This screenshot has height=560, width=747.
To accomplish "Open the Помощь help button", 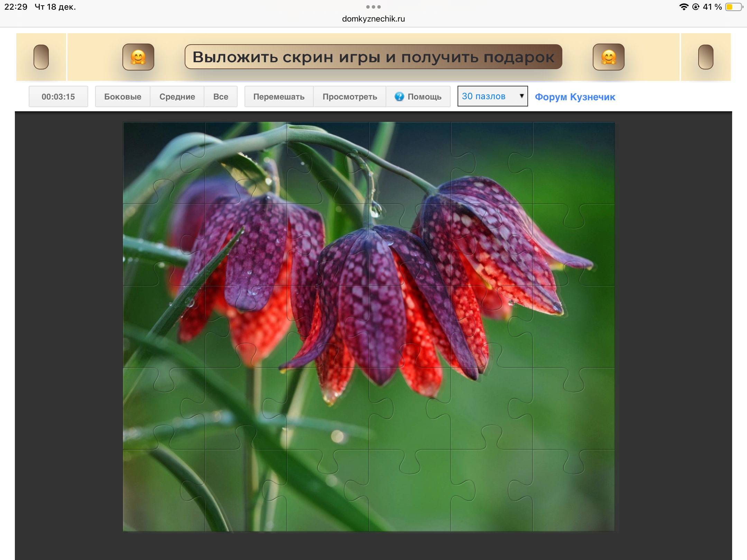I will 424,97.
